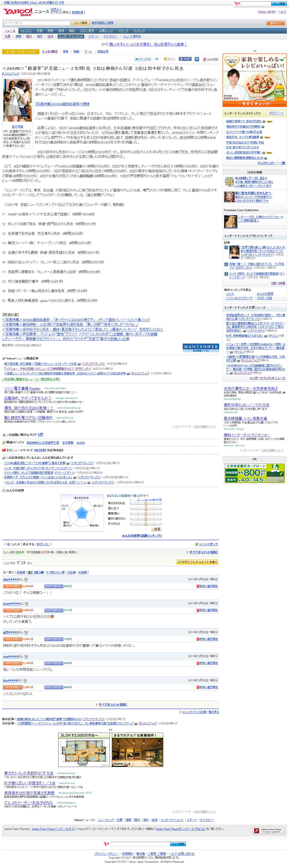Screen dimensions: 289x868
Task: Set the 誰かに教えたい rating slider
Action: click(146, 519)
